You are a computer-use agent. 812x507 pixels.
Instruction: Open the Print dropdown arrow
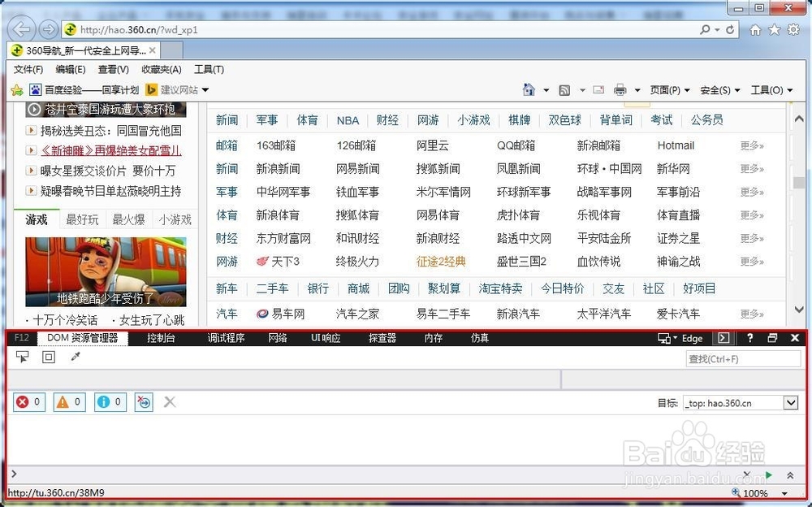click(x=637, y=90)
